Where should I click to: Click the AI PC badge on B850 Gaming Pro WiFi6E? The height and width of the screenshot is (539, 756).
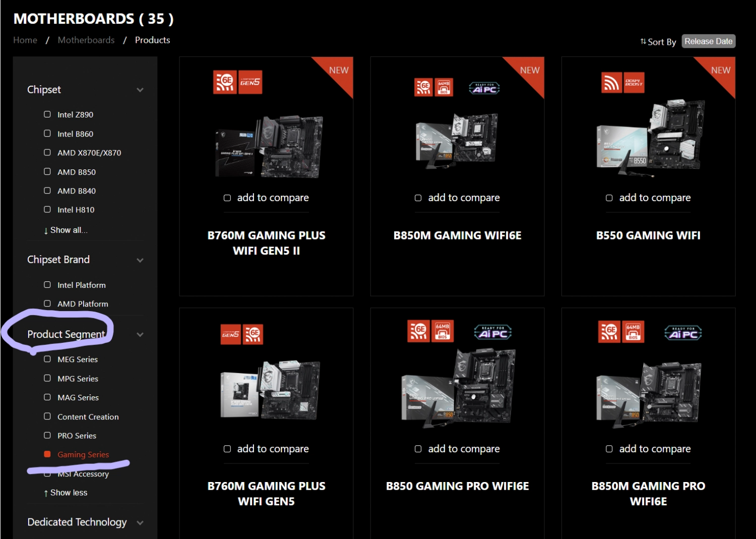492,332
